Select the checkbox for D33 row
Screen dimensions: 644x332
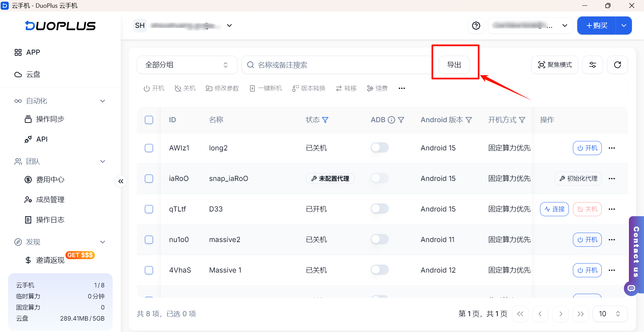149,209
